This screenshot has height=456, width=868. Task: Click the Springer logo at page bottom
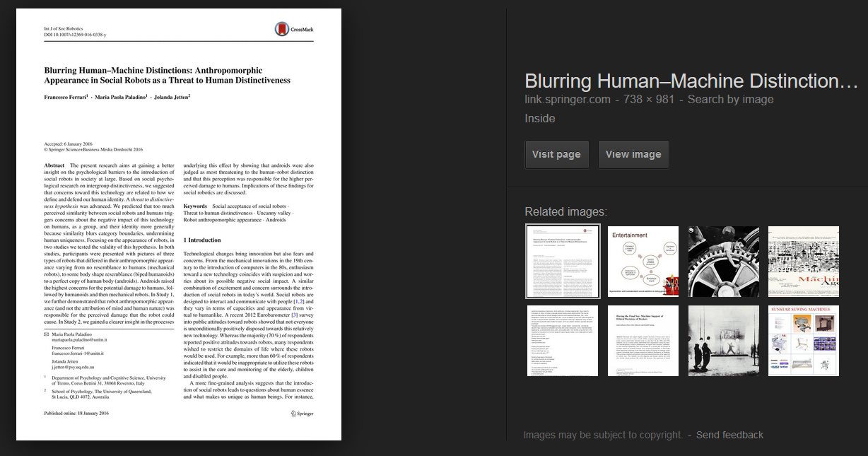click(x=302, y=413)
